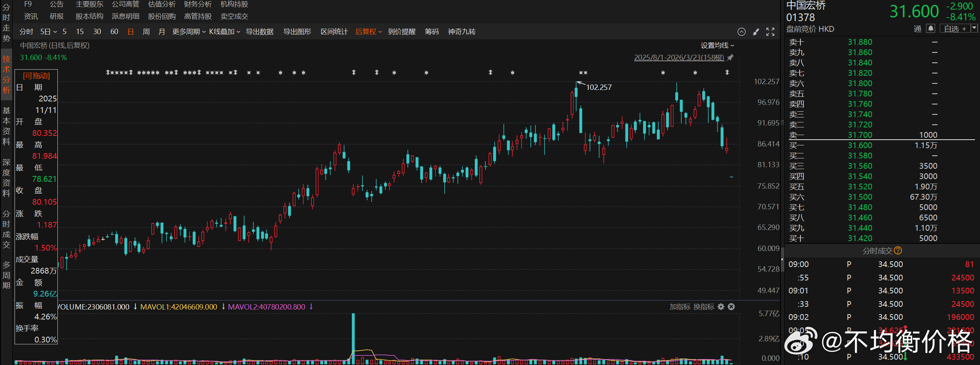Select the brush drawing tool icon

[x=756, y=32]
